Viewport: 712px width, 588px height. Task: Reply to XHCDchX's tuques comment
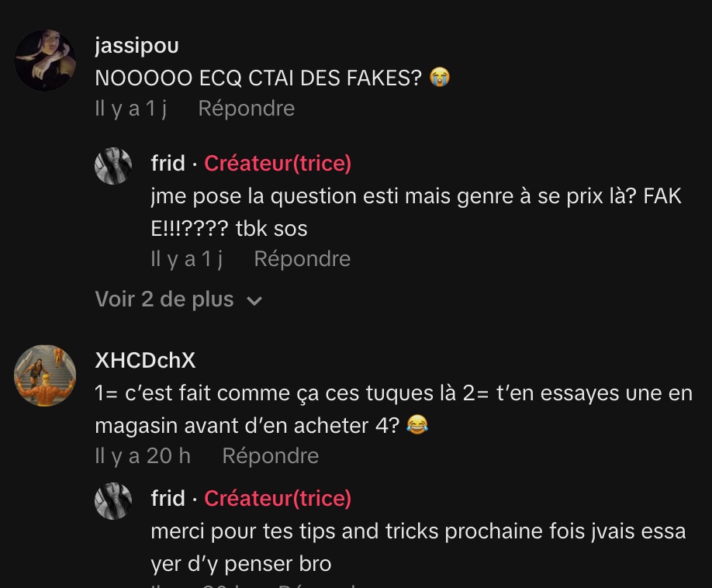[x=270, y=456]
